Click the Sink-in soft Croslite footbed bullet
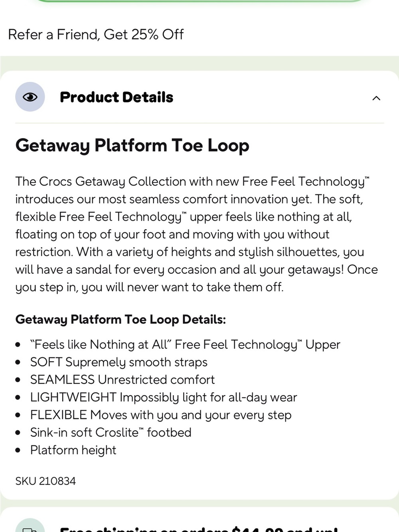Viewport: 399px width, 532px height. (x=111, y=432)
